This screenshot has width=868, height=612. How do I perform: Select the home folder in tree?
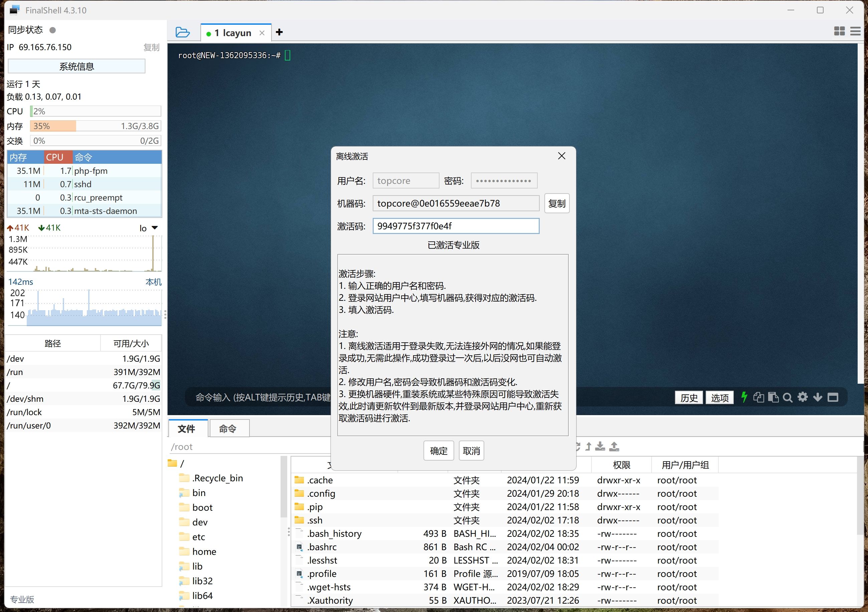(198, 552)
